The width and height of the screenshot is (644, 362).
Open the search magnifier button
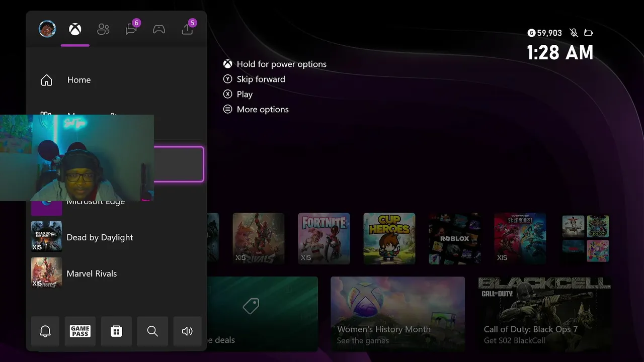click(x=152, y=331)
